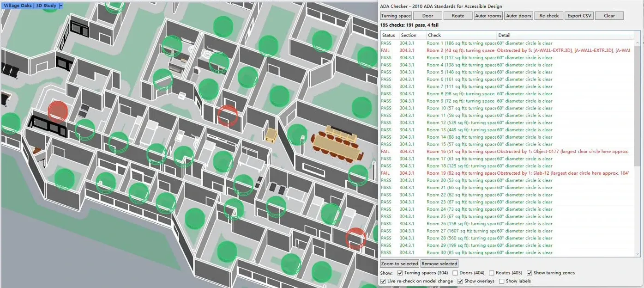644x288 pixels.
Task: Enable the Show labels checkbox
Action: pos(501,281)
